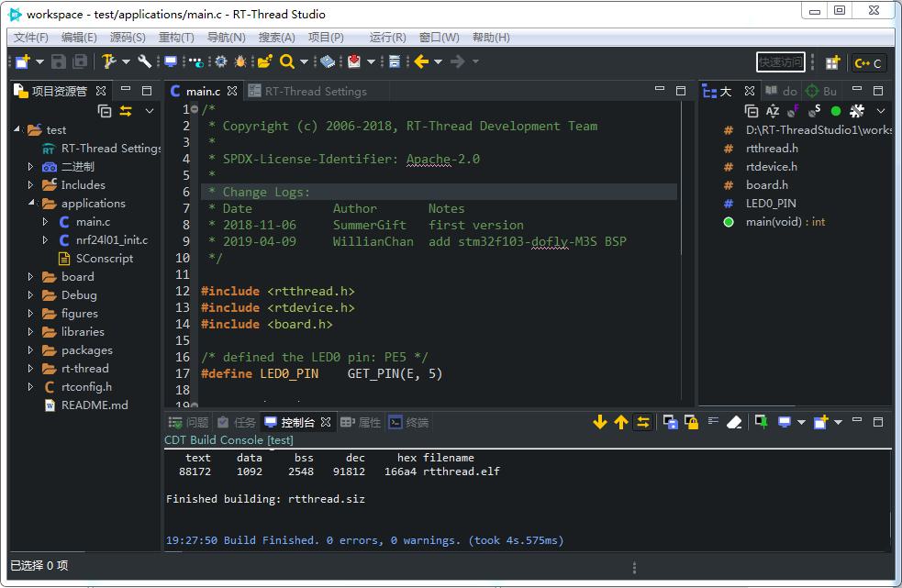902x588 pixels.
Task: Open the 运行(R) menu
Action: pyautogui.click(x=388, y=38)
